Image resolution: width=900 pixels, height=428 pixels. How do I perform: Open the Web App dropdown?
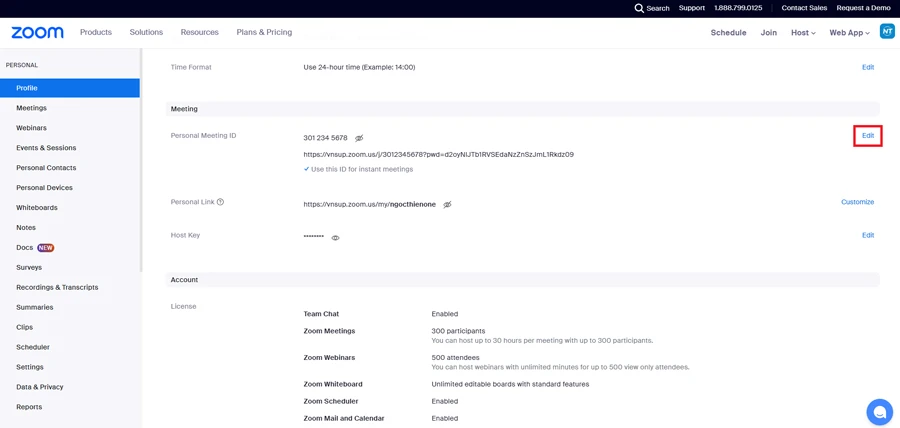click(x=849, y=33)
